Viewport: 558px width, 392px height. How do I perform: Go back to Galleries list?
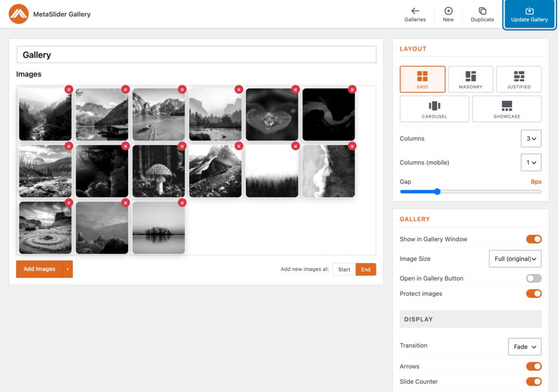[415, 15]
